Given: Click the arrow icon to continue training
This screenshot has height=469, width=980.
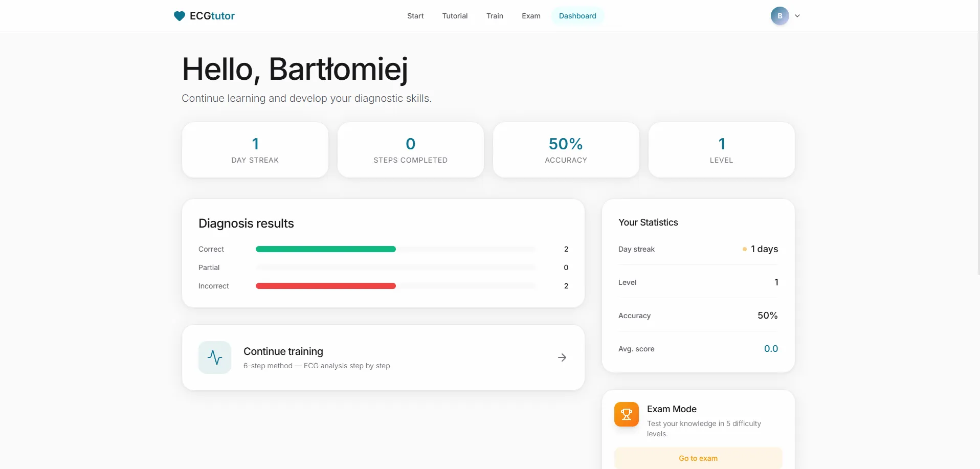Looking at the screenshot, I should [562, 357].
